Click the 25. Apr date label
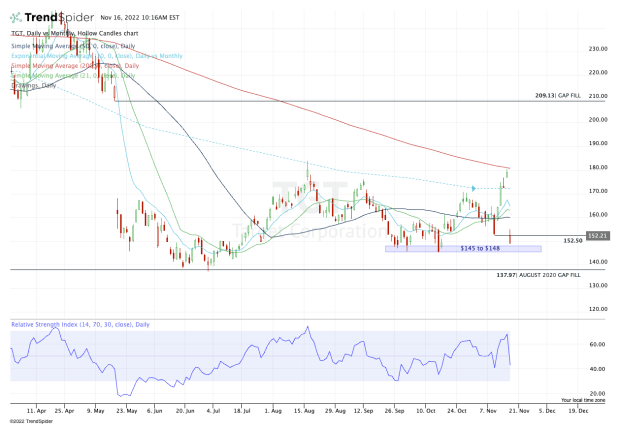Image resolution: width=620 pixels, height=426 pixels. (64, 411)
